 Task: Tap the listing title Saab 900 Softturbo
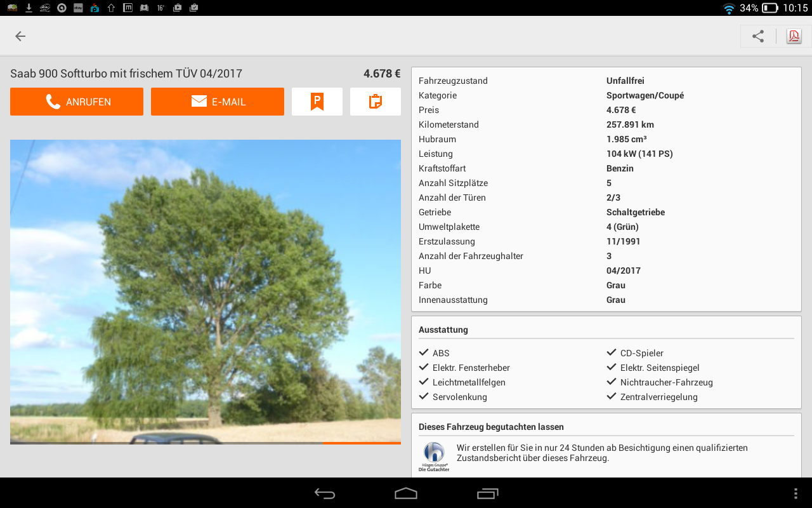coord(126,74)
